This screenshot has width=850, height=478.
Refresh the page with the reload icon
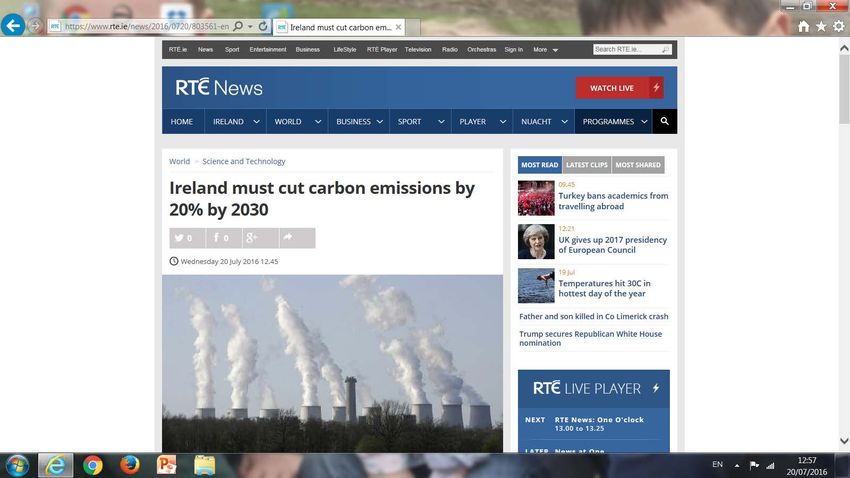coord(263,26)
